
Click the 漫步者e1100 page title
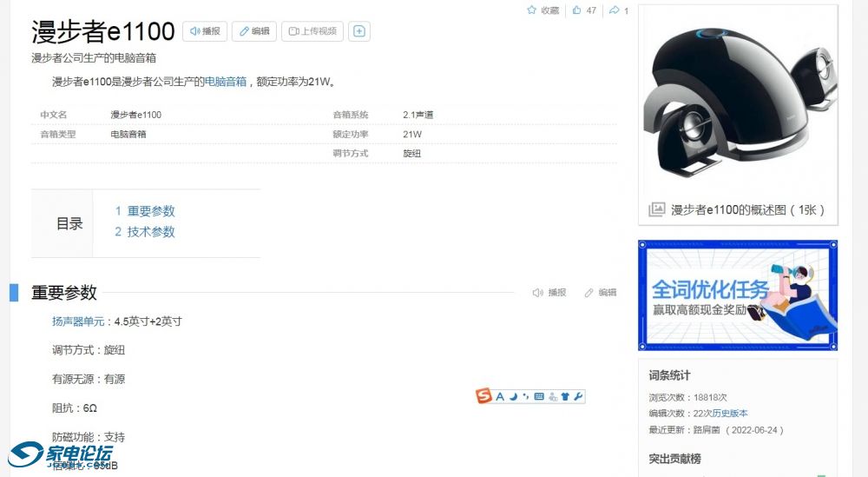click(103, 31)
